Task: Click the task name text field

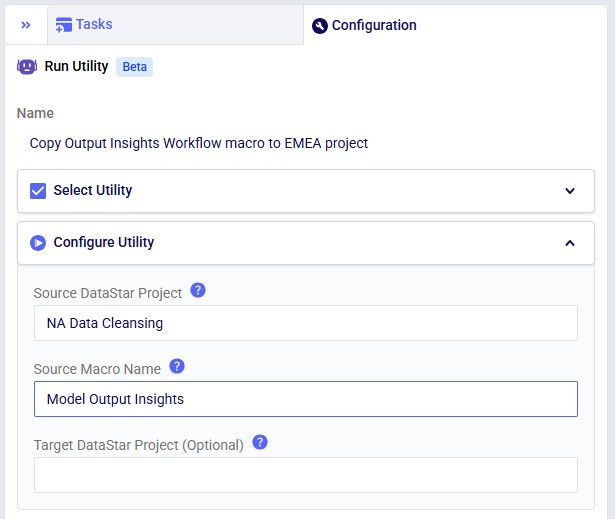Action: [199, 143]
